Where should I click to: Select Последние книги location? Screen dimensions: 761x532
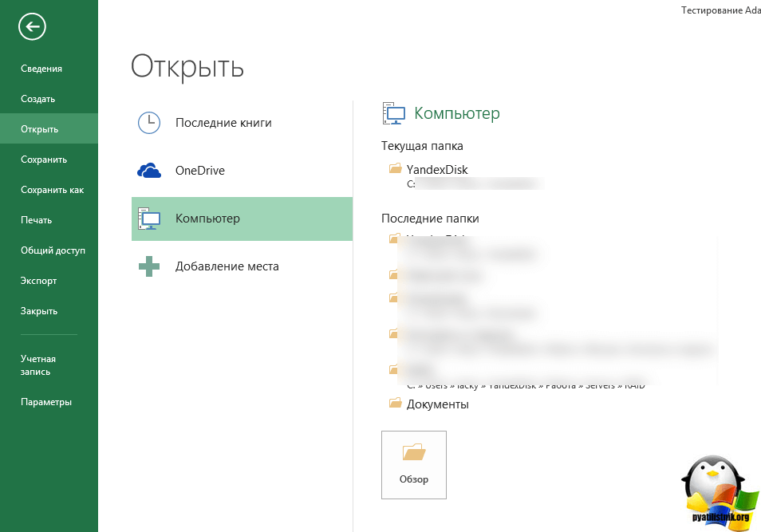242,123
